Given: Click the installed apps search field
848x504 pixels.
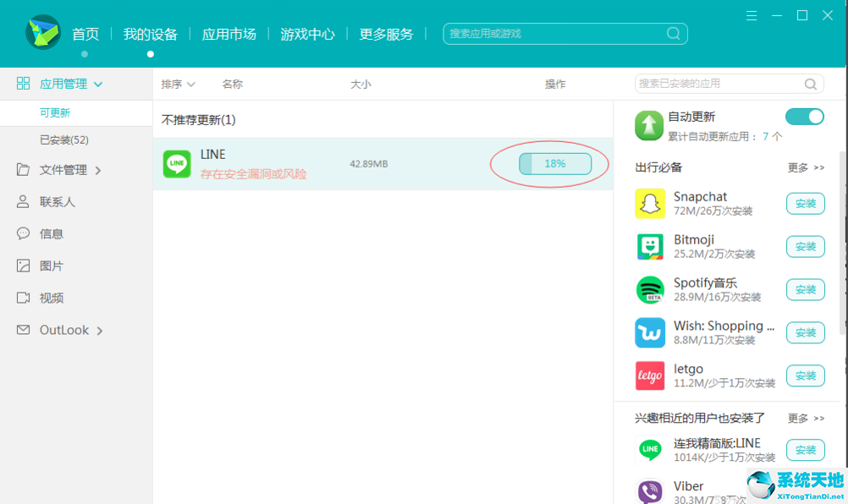Looking at the screenshot, I should 718,84.
